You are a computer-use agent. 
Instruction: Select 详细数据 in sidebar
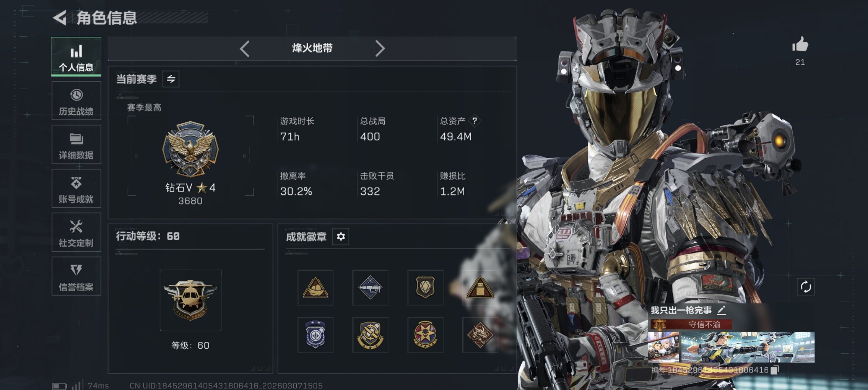click(x=76, y=145)
